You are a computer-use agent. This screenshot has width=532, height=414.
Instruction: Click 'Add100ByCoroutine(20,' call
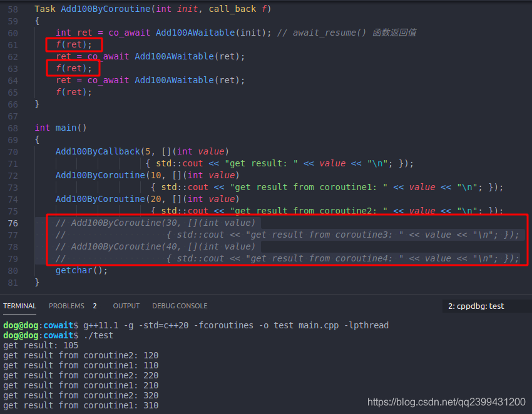click(111, 199)
